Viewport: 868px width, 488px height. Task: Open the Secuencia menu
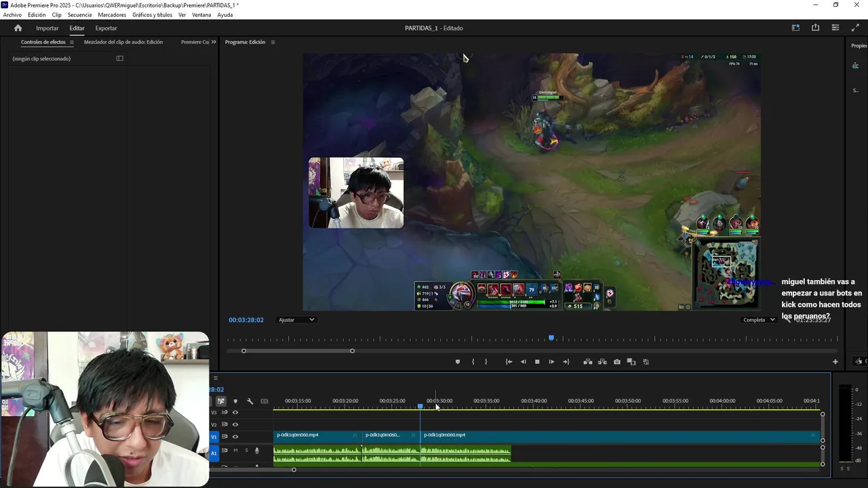tap(79, 15)
